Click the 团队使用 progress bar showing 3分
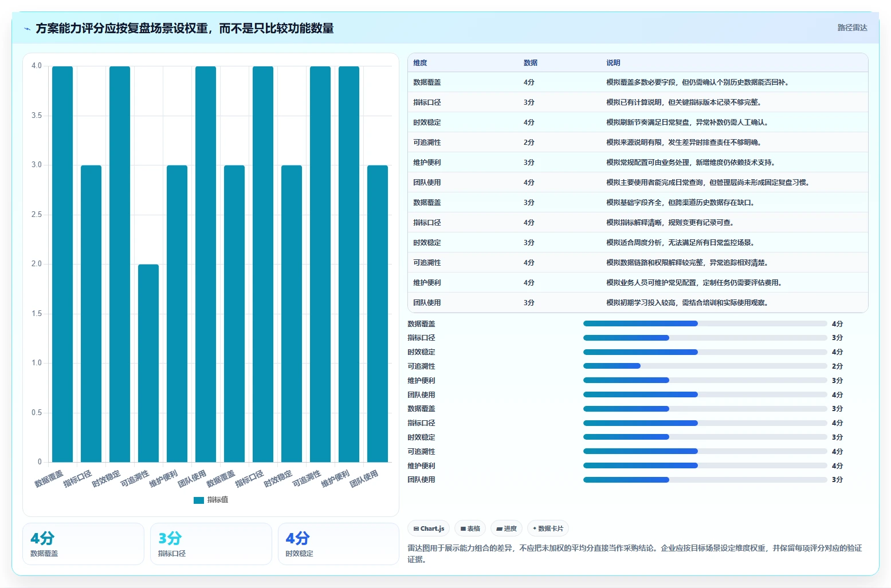This screenshot has width=891, height=588. click(705, 480)
